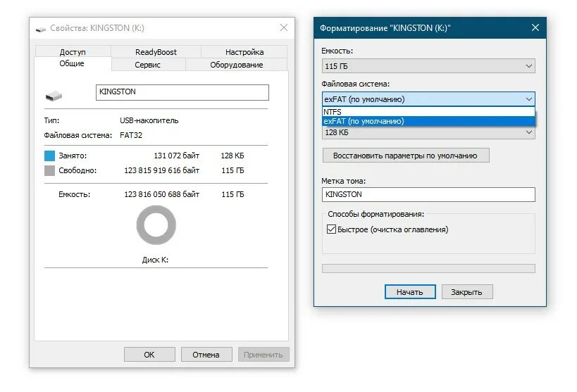Click the drive icon beside KINGSTON name field
The image size is (577, 392).
pyautogui.click(x=54, y=96)
